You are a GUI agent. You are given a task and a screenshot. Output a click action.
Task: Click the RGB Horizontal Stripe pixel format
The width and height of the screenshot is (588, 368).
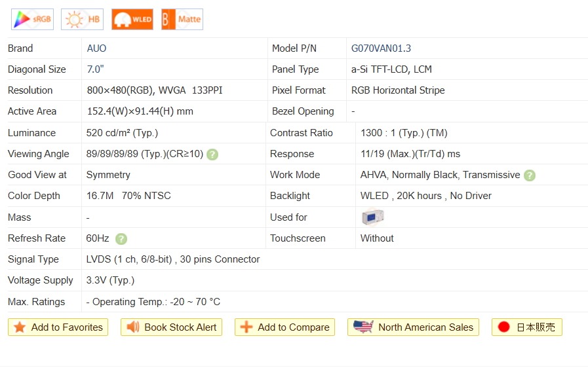(x=398, y=90)
